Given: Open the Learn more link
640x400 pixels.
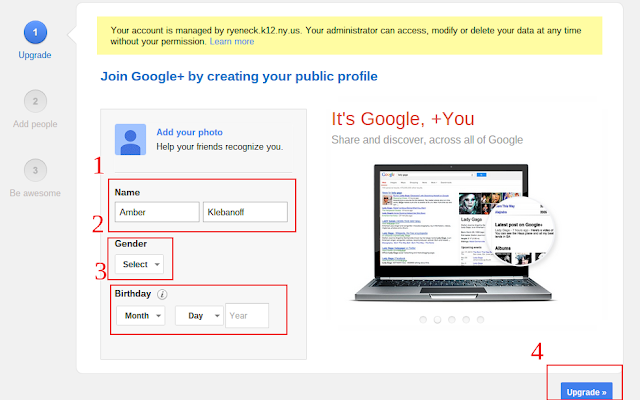Looking at the screenshot, I should point(232,42).
